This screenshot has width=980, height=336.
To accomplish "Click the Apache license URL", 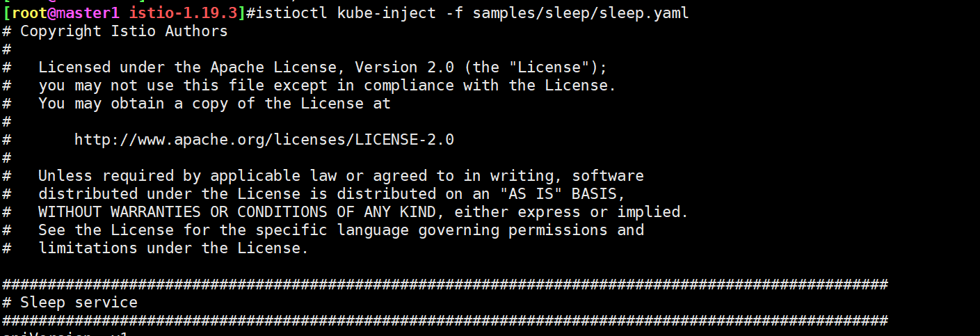I will click(x=264, y=139).
